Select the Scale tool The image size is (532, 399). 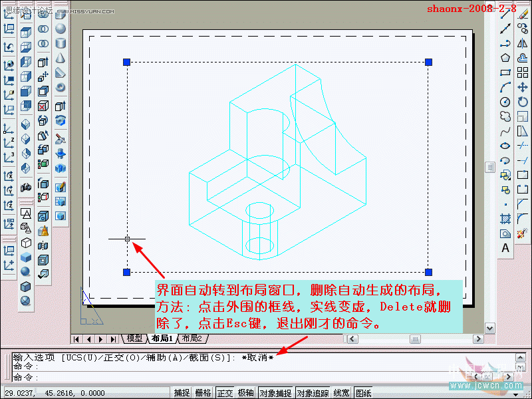tap(523, 116)
